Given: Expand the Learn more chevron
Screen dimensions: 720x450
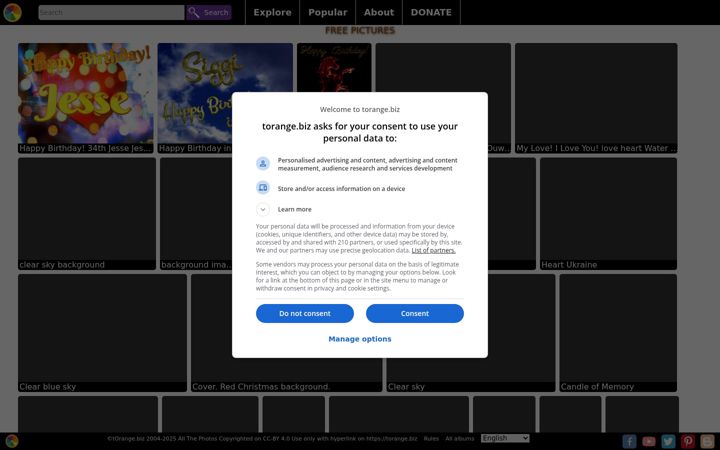Looking at the screenshot, I should pyautogui.click(x=263, y=209).
